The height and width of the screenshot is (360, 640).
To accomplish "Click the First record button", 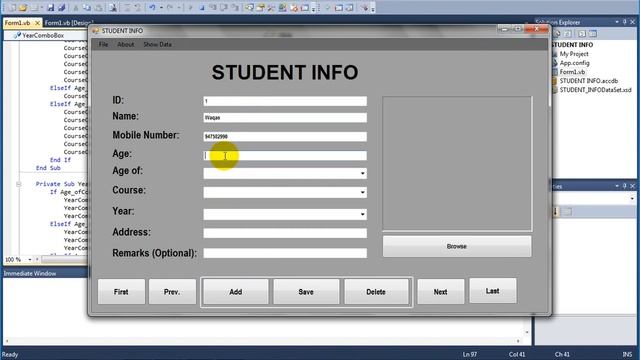I will pos(121,291).
